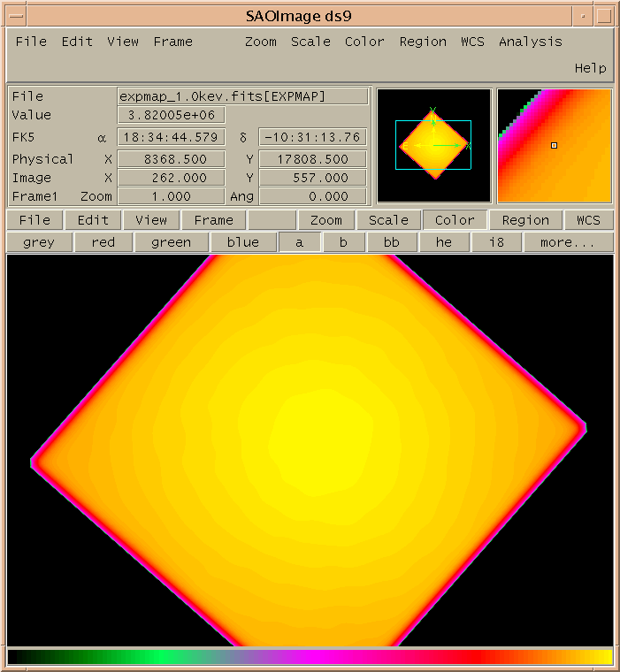
Task: Select the Edit button in button bar
Action: [x=93, y=220]
